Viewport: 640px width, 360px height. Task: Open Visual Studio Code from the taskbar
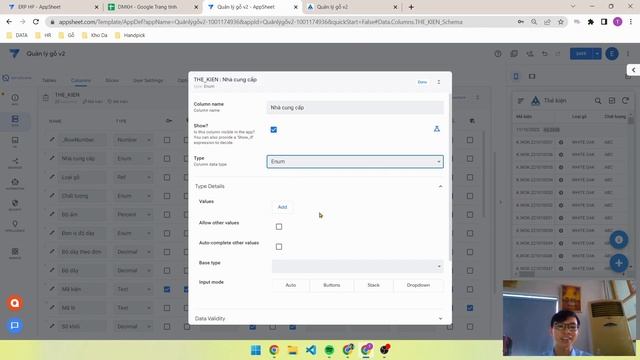point(311,350)
